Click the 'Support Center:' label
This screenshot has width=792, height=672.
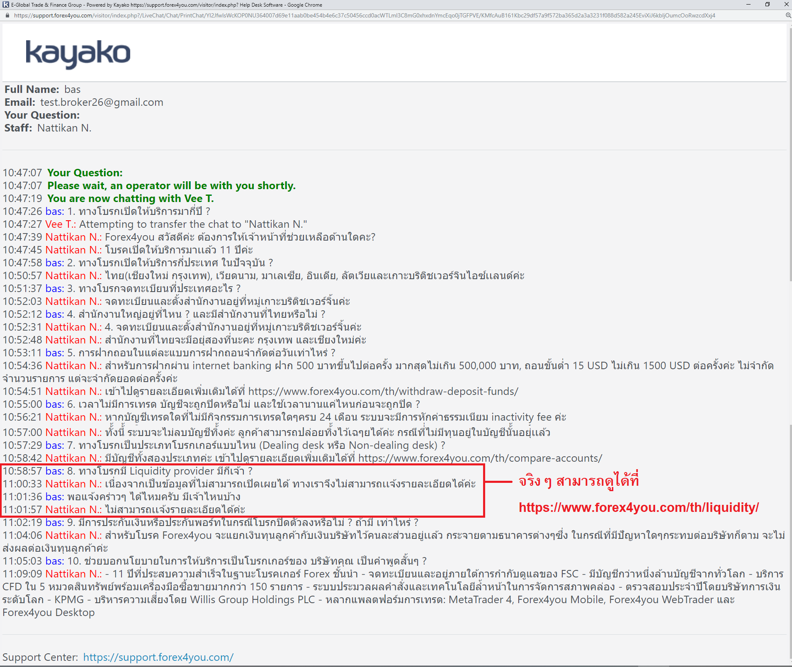click(40, 657)
